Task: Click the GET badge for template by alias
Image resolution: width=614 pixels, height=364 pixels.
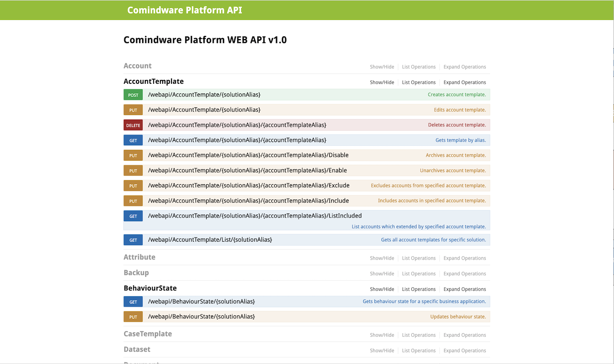Action: coord(133,140)
